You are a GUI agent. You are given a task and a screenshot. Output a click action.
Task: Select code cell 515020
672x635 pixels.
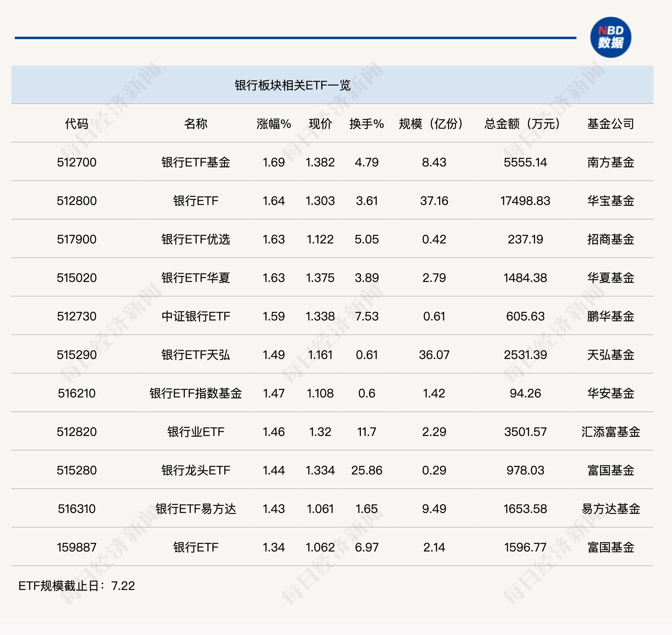coord(76,278)
